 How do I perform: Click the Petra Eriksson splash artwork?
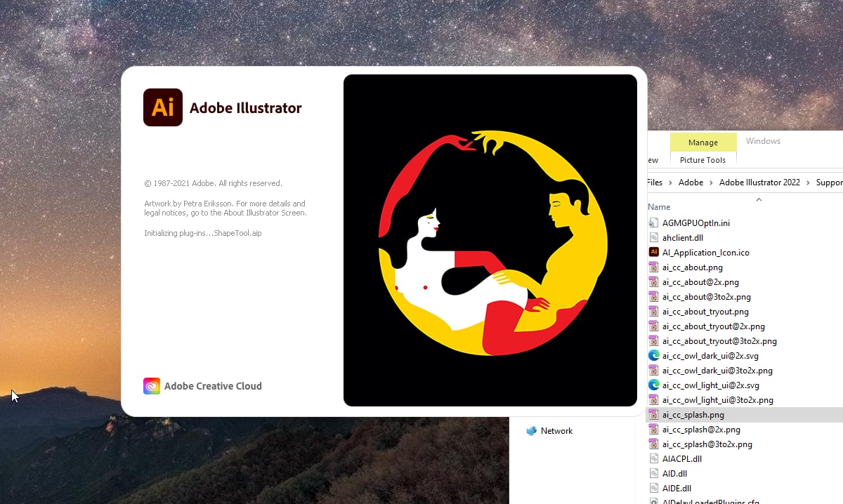(490, 240)
